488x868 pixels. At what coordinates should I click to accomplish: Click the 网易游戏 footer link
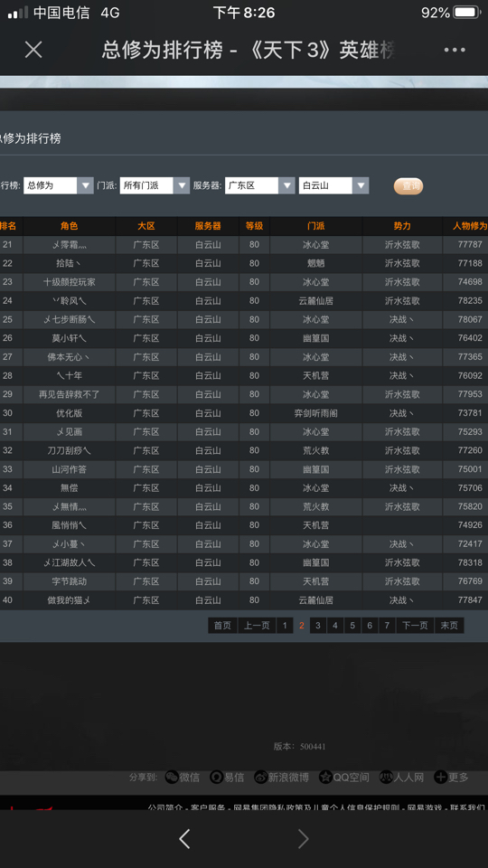425,807
